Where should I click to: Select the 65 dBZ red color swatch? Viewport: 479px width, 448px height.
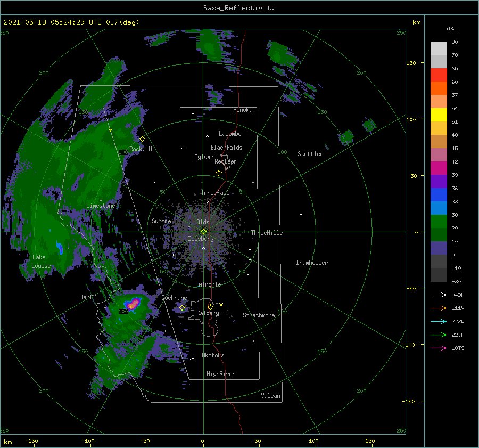439,75
